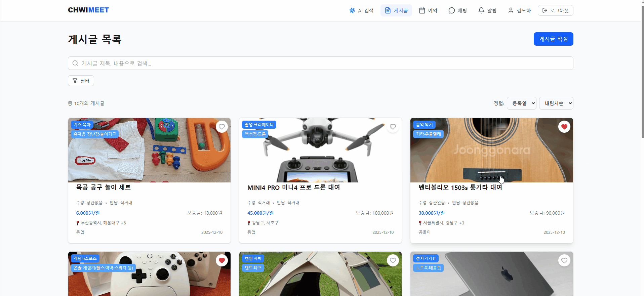Focus the 게시글 search input field

pos(320,63)
